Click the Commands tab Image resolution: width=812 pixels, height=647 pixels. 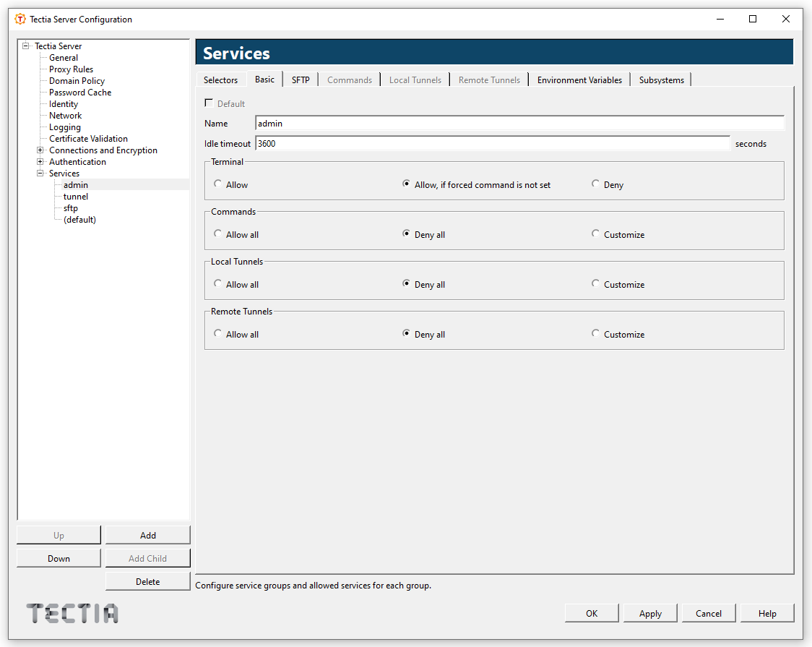(x=350, y=80)
